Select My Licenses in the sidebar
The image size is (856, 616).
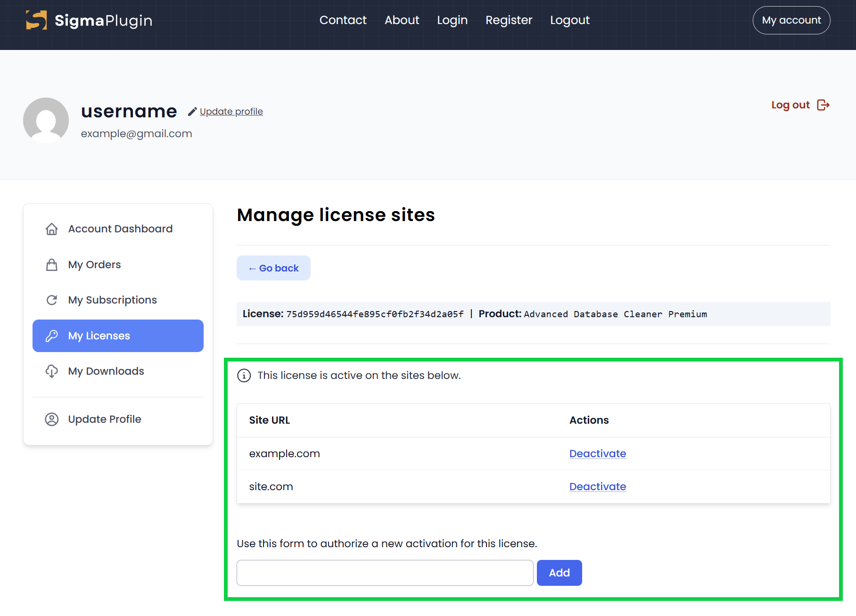(118, 336)
